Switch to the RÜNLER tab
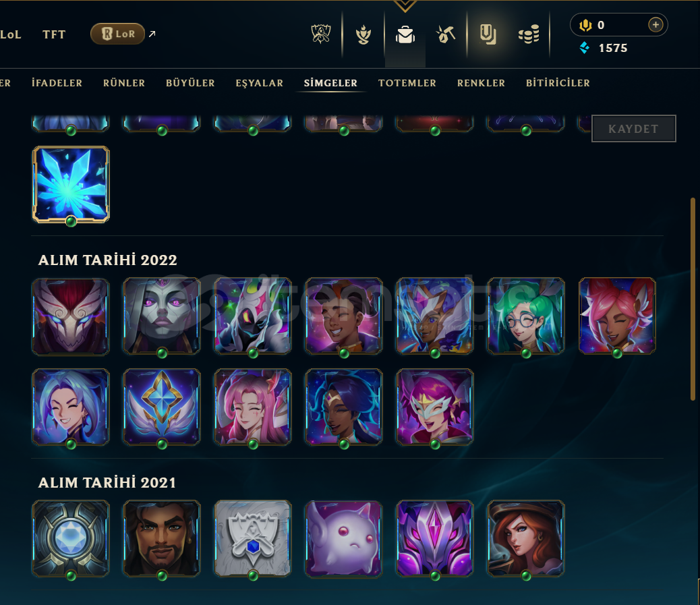The width and height of the screenshot is (700, 605). (124, 83)
